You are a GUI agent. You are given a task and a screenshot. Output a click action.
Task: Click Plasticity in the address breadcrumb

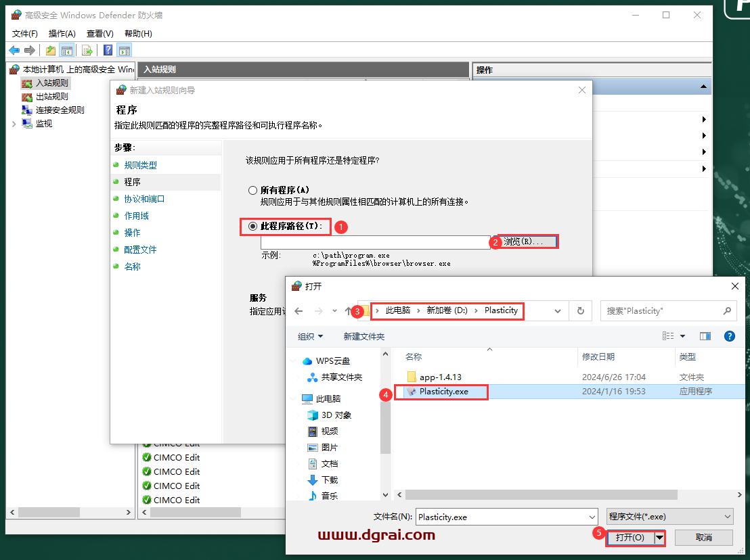coord(502,310)
